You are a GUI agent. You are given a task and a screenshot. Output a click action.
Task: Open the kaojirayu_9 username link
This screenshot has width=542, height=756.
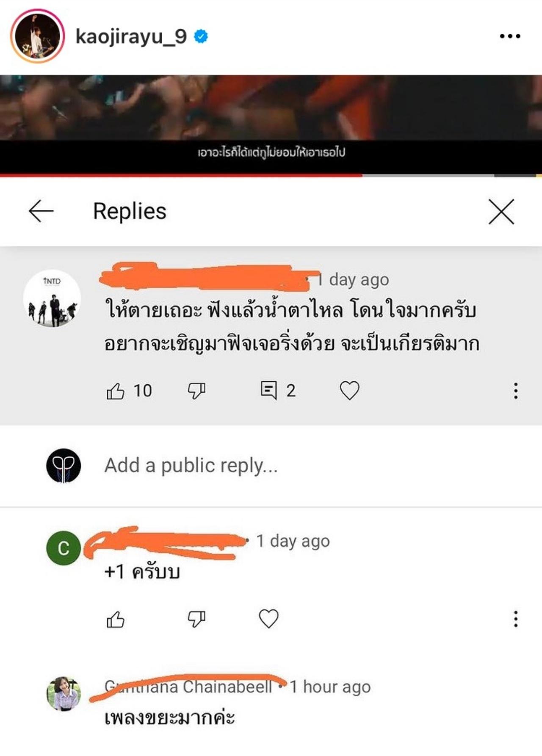tap(131, 36)
